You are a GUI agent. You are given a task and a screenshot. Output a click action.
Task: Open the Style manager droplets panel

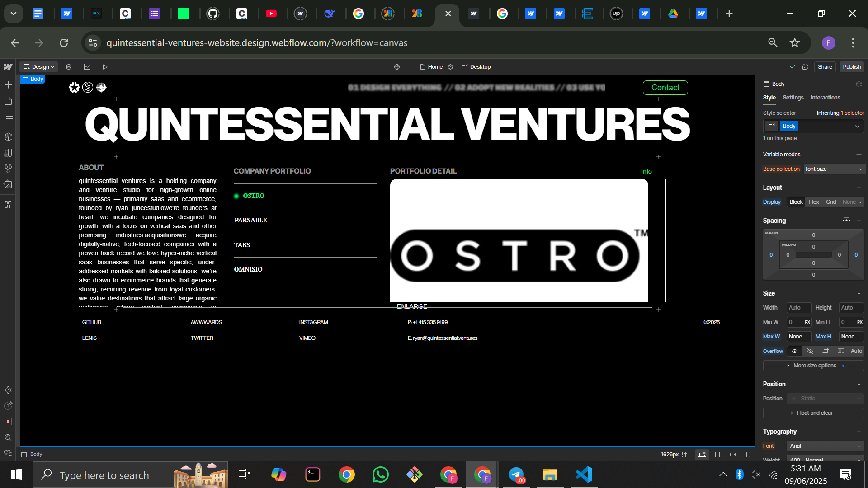8,169
